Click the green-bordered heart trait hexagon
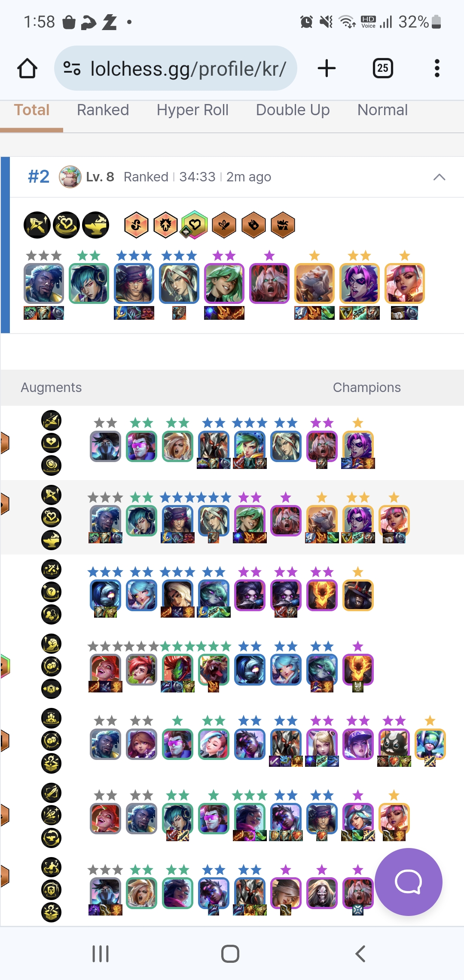 click(x=194, y=224)
